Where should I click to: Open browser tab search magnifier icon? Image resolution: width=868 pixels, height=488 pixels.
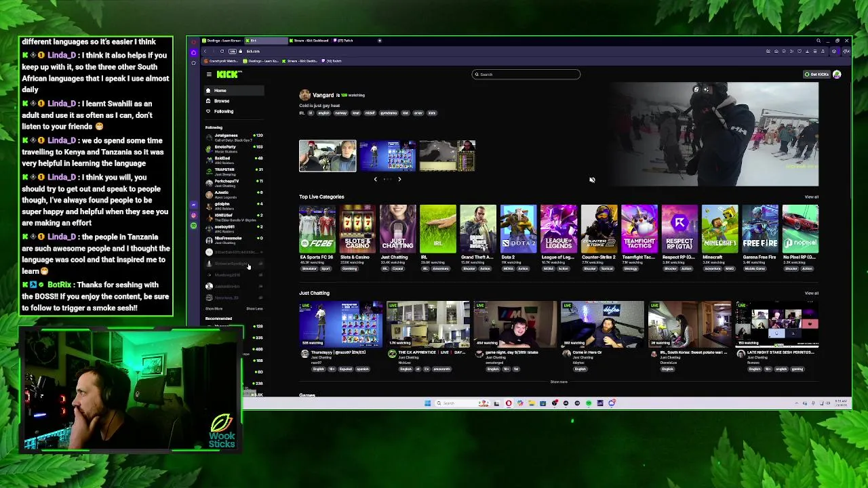tap(818, 41)
